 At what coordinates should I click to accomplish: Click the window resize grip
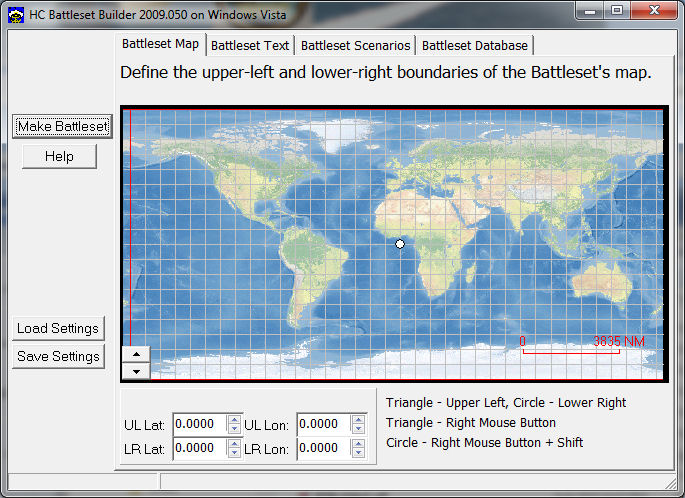pyautogui.click(x=670, y=483)
